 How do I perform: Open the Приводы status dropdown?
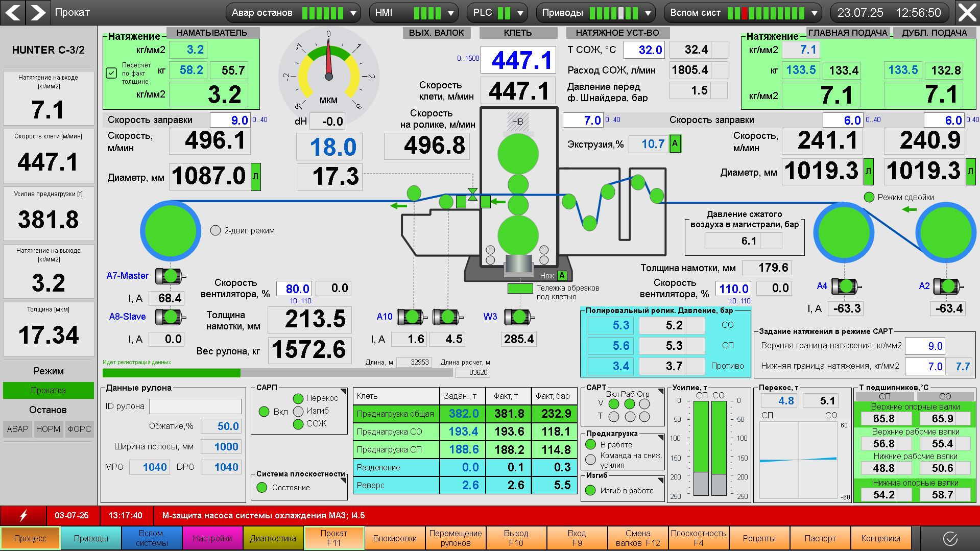pos(648,13)
